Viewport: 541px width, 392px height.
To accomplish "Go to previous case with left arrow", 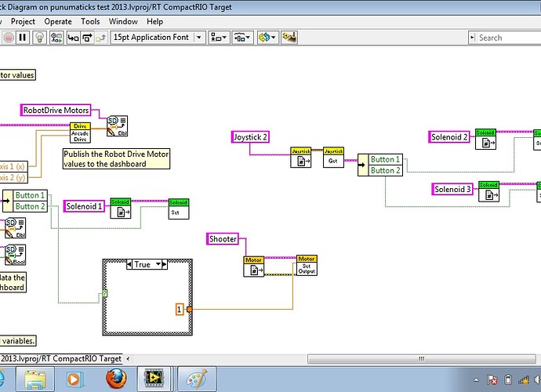I will (x=129, y=264).
